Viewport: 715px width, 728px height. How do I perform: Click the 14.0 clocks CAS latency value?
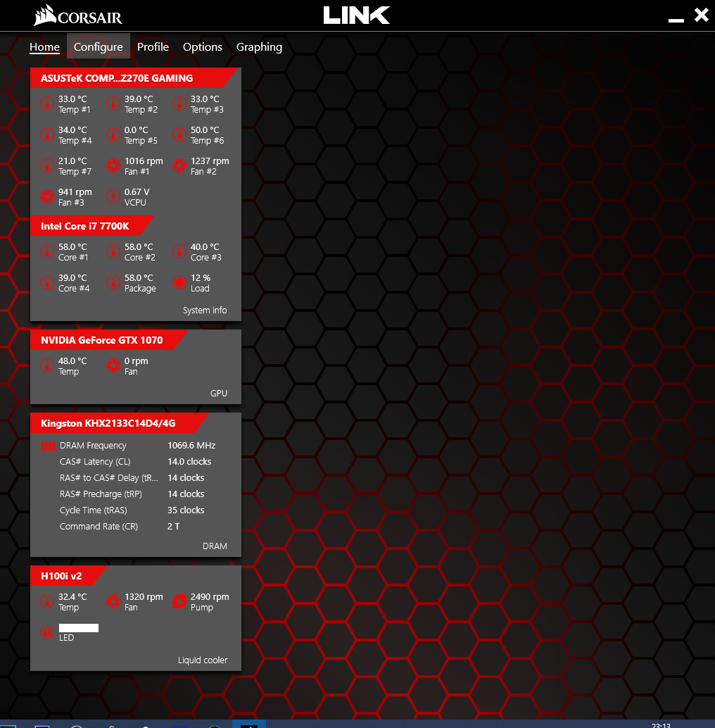[189, 461]
